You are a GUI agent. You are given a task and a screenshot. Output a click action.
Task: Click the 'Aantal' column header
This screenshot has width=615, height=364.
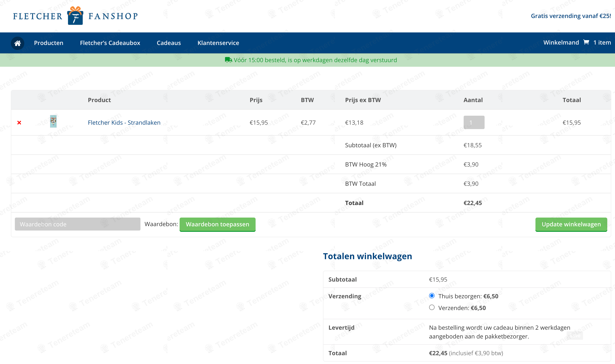tap(473, 100)
